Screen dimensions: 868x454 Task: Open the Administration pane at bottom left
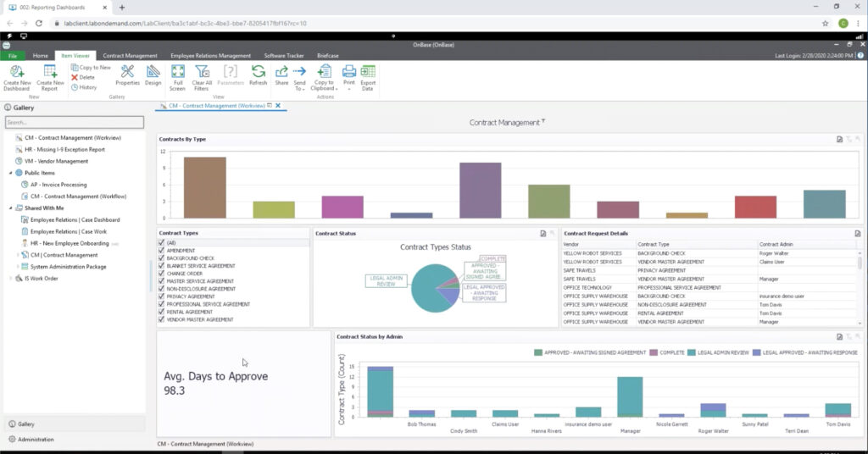coord(36,440)
